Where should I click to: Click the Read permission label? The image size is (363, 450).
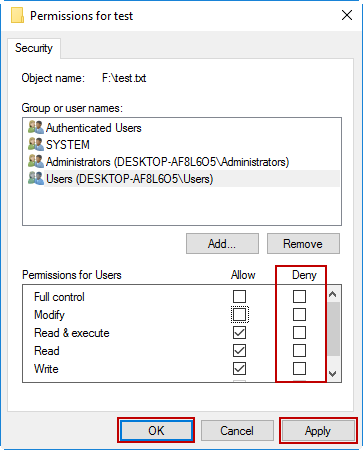pyautogui.click(x=47, y=351)
